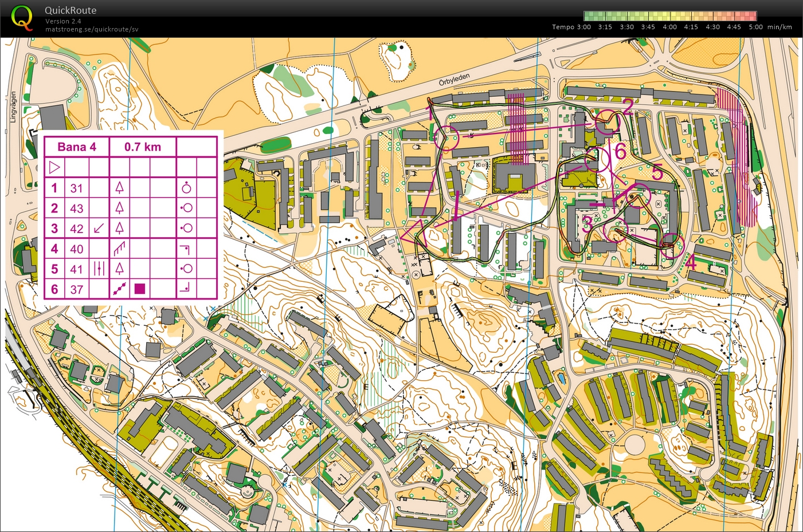Viewport: 803px width, 532px height.
Task: Click the yellow middle of tempo scale
Action: pos(671,16)
